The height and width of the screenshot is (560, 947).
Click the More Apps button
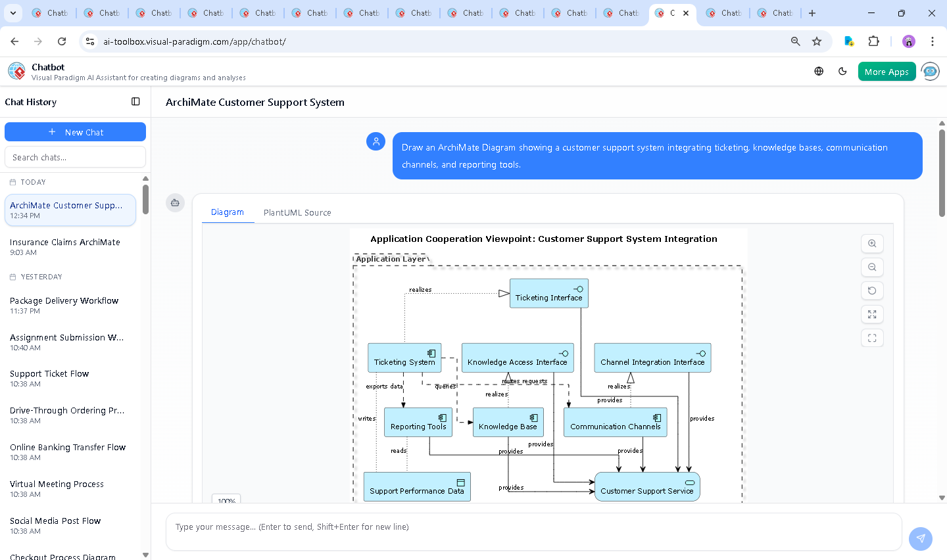pyautogui.click(x=886, y=72)
